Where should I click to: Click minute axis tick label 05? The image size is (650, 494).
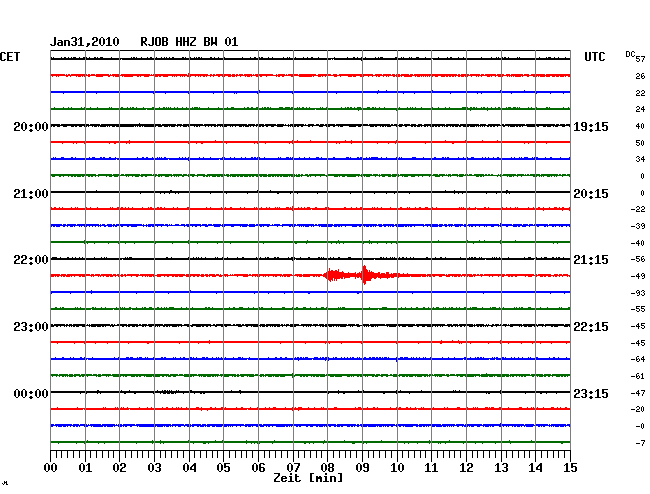click(223, 467)
